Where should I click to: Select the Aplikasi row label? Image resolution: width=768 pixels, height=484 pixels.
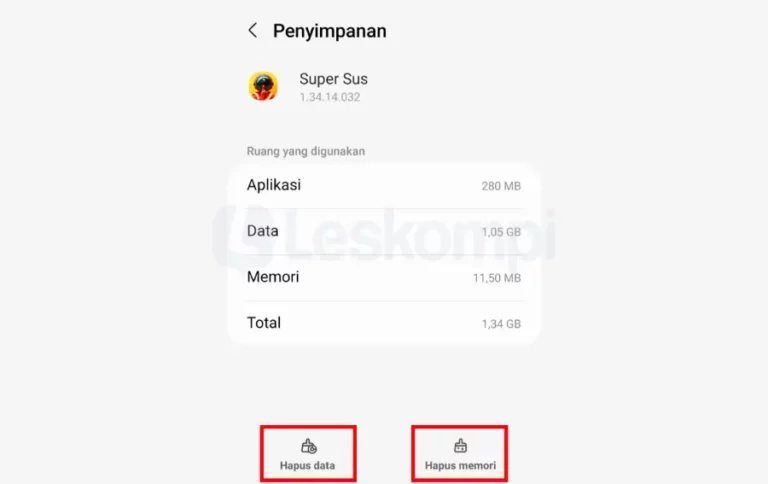[x=274, y=185]
